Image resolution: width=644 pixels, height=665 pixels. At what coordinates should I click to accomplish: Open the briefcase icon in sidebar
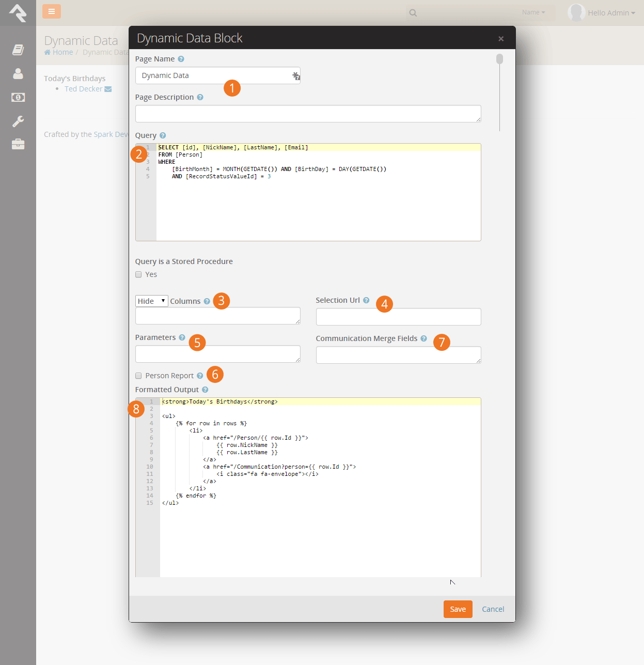coord(18,144)
